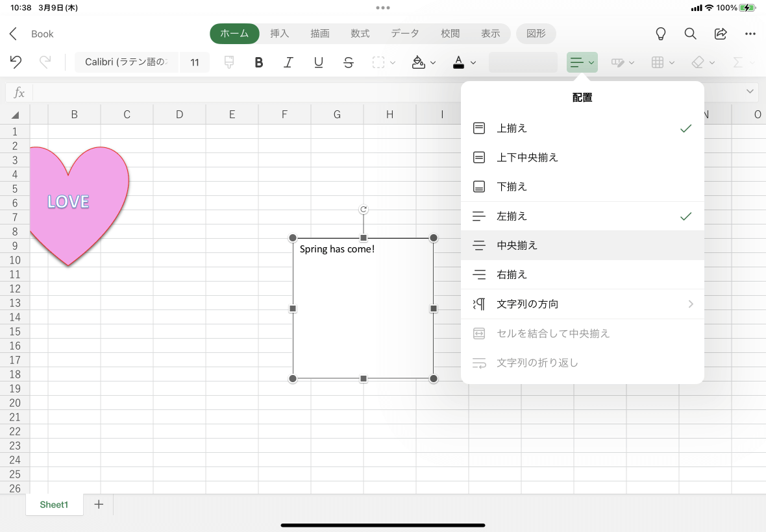This screenshot has height=532, width=766.
Task: Toggle bold formatting
Action: pyautogui.click(x=259, y=62)
